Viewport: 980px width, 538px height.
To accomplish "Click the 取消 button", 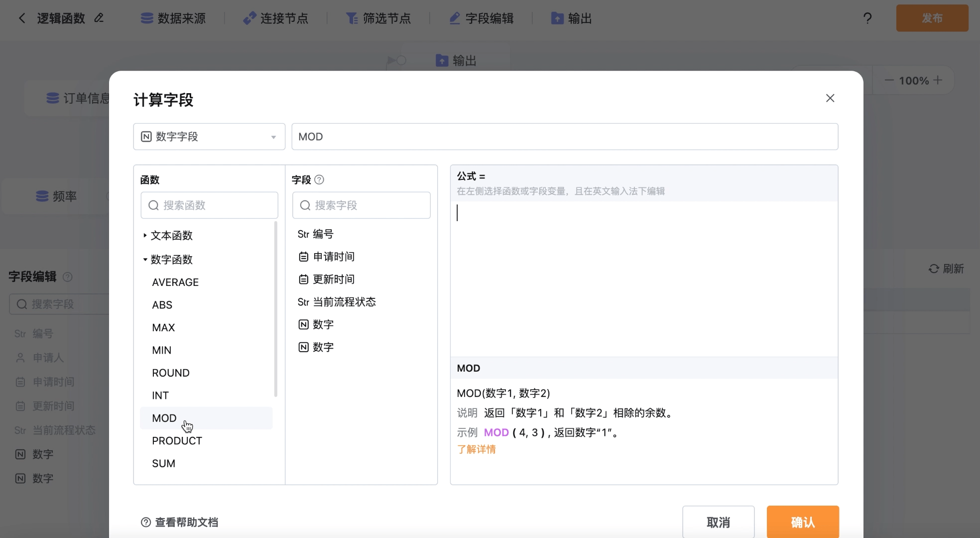I will pos(718,522).
